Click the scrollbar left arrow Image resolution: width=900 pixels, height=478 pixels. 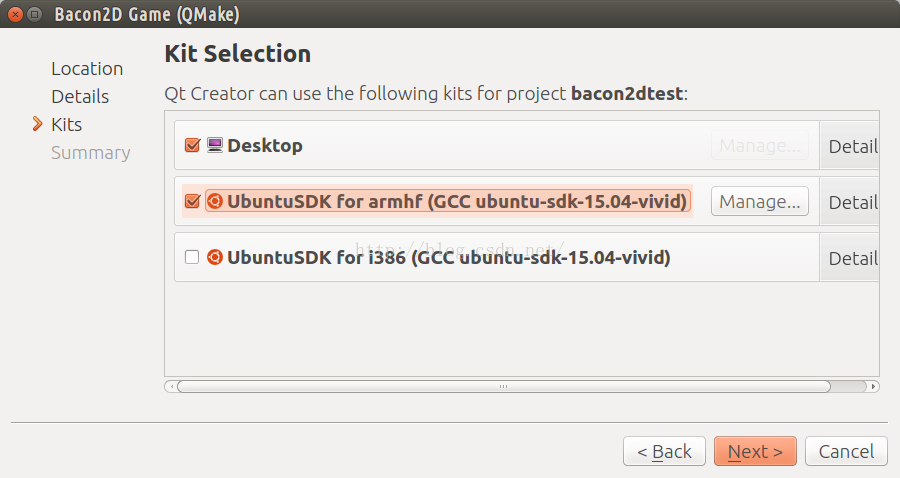tap(171, 387)
